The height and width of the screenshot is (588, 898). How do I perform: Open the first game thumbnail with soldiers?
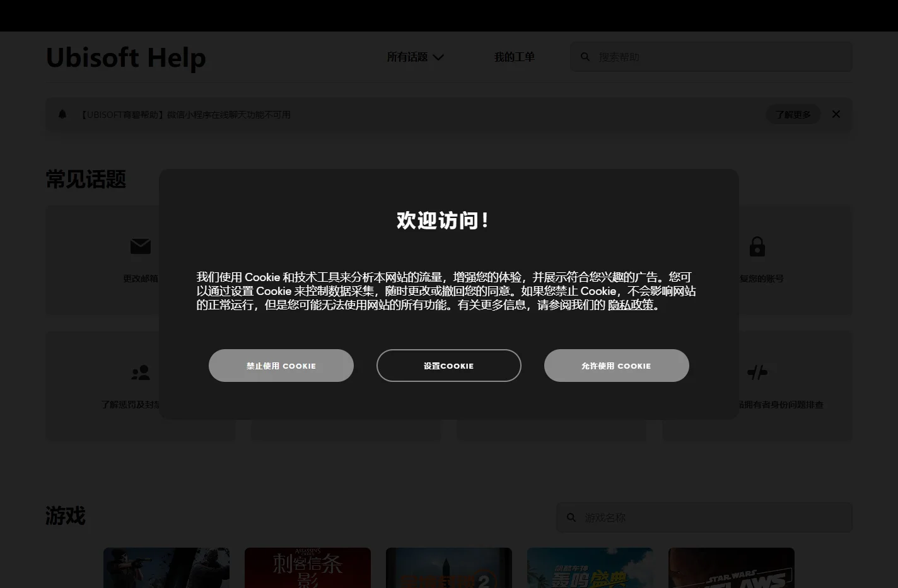pyautogui.click(x=166, y=568)
